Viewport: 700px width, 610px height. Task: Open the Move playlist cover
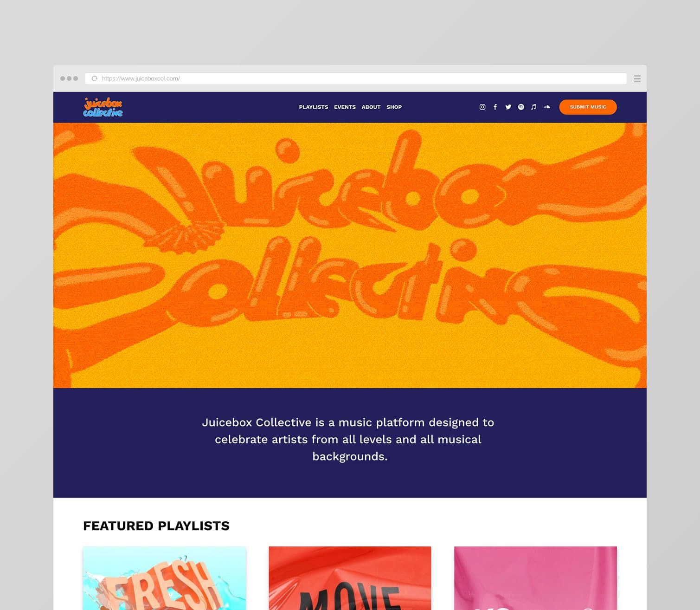(350, 578)
